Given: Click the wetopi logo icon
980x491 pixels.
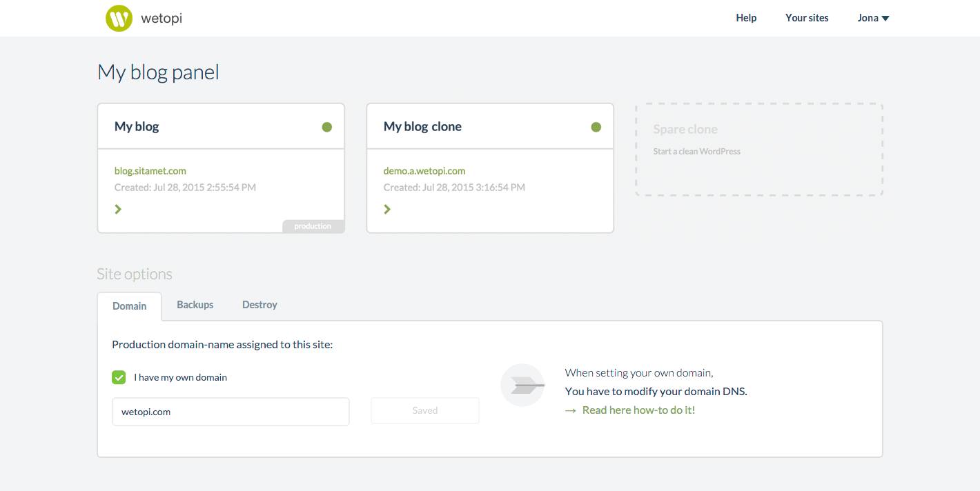Looking at the screenshot, I should click(119, 18).
